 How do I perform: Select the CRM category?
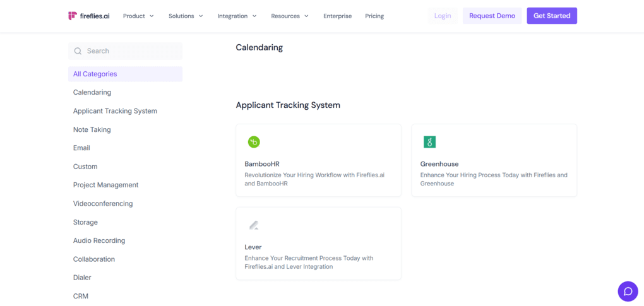81,296
